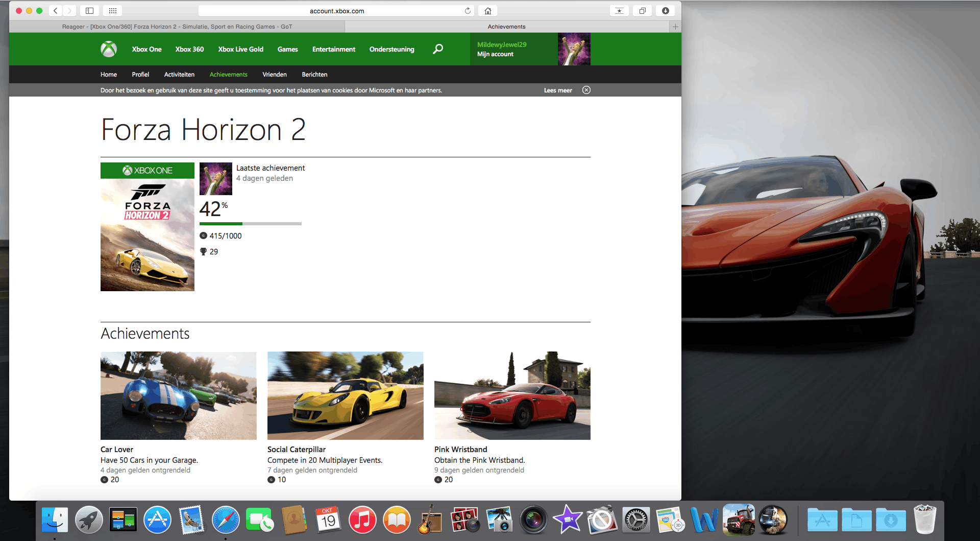The width and height of the screenshot is (980, 541).
Task: Reload the page with the refresh icon
Action: (x=468, y=11)
